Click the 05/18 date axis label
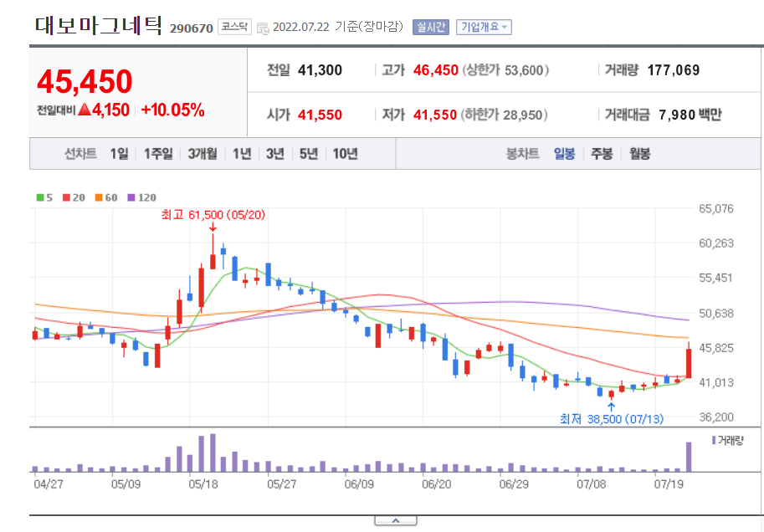 click(203, 484)
